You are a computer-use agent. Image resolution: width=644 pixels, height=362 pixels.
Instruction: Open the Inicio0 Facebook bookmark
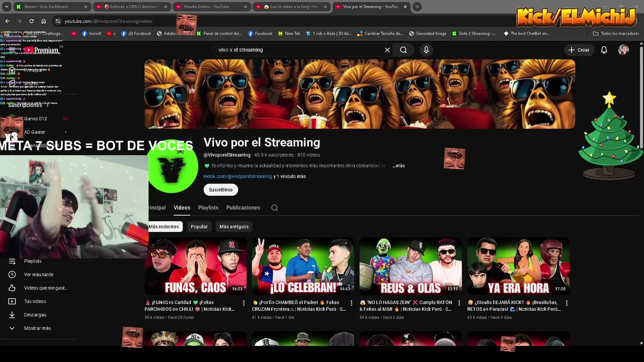pyautogui.click(x=91, y=33)
